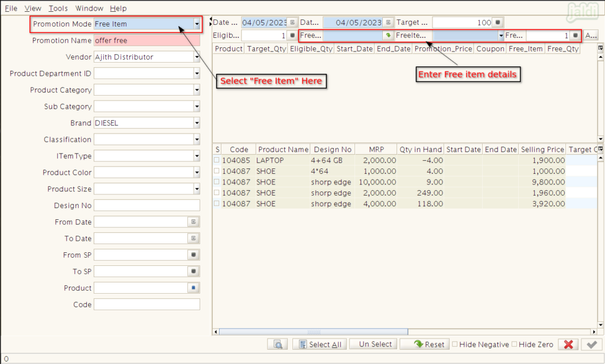The width and height of the screenshot is (605, 364).
Task: Click the Design No input field
Action: (x=147, y=206)
